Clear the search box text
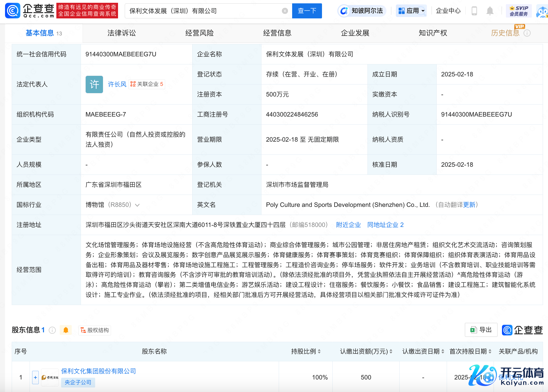Viewport: 548px width, 392px height. (x=285, y=11)
